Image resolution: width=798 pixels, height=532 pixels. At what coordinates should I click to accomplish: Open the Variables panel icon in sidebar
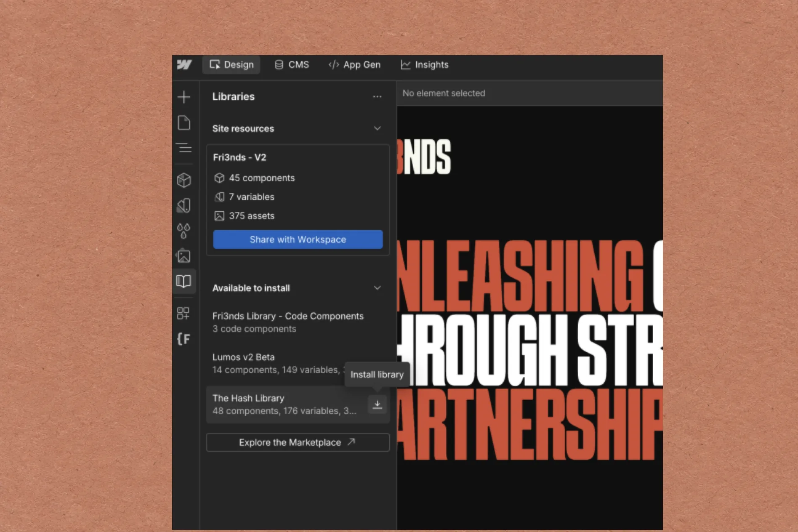(x=184, y=205)
